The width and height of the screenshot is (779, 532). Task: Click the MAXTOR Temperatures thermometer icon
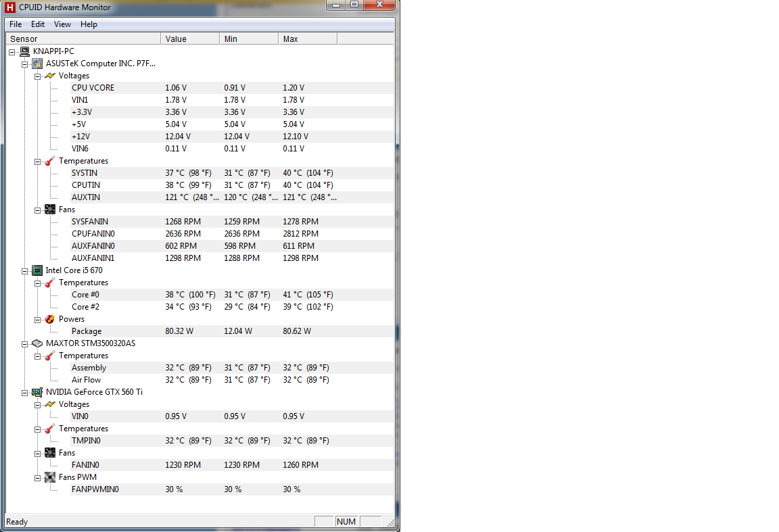[49, 356]
